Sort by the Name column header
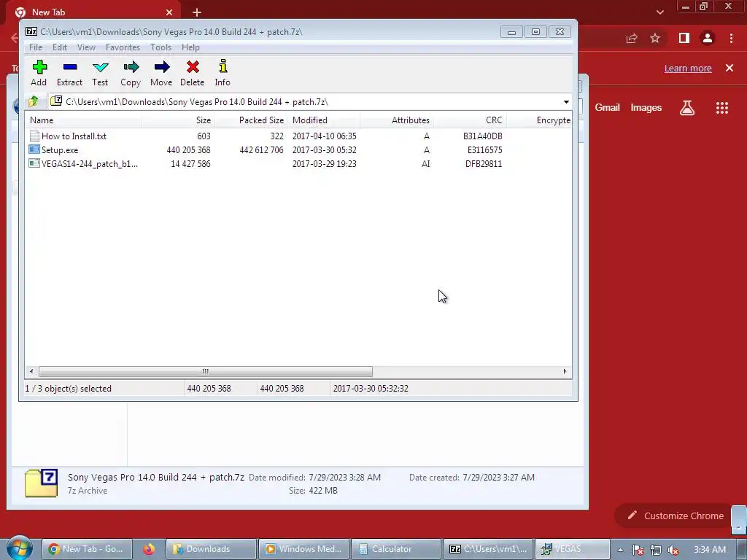This screenshot has width=747, height=560. [83, 120]
